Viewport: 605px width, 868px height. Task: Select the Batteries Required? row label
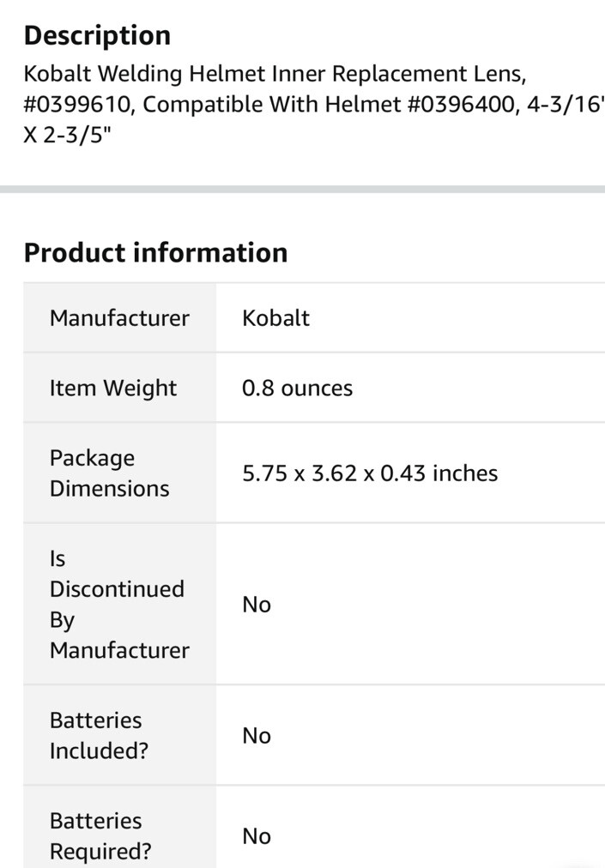point(100,836)
